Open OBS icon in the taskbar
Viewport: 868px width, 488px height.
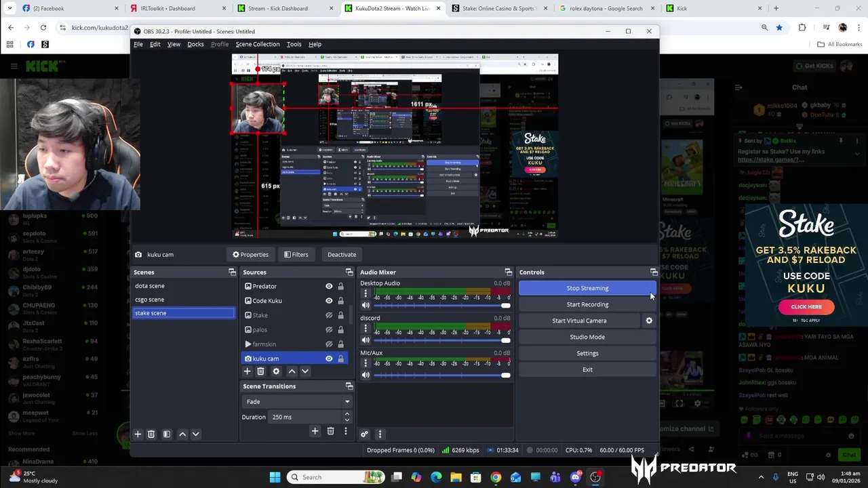pos(595,477)
